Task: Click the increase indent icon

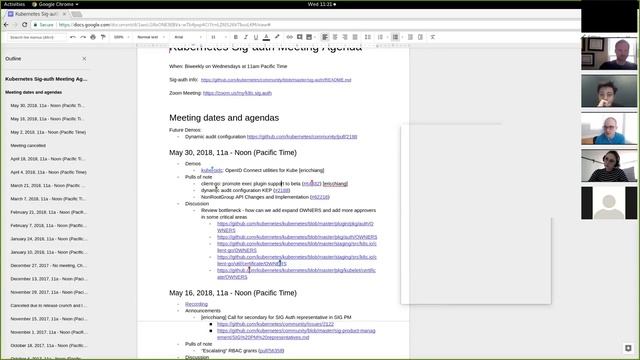Action: [420, 37]
